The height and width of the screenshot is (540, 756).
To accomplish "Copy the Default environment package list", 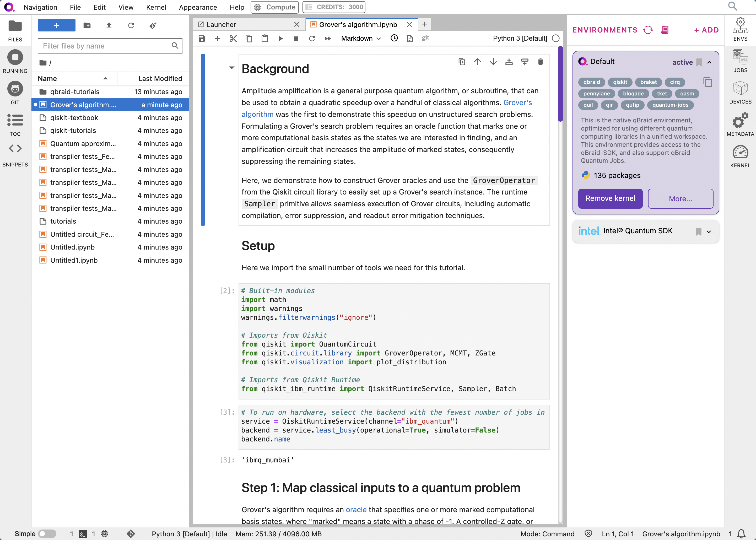I will (x=708, y=82).
